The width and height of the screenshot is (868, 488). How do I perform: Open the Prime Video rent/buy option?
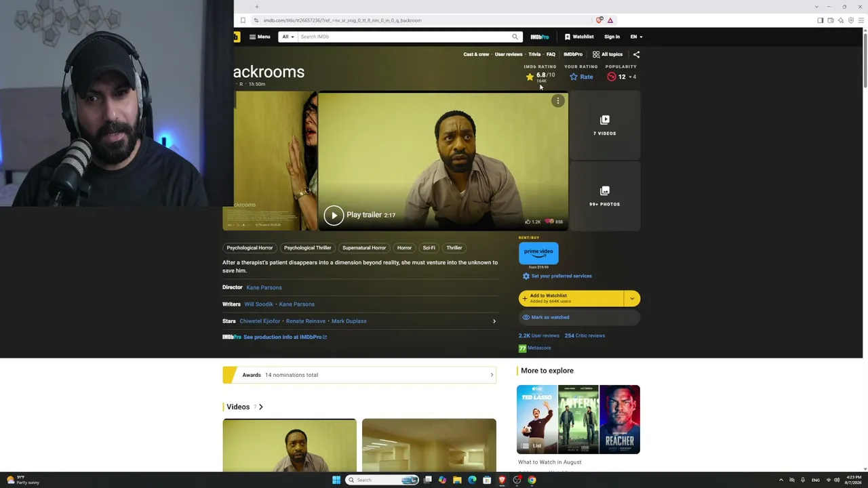[x=538, y=253]
